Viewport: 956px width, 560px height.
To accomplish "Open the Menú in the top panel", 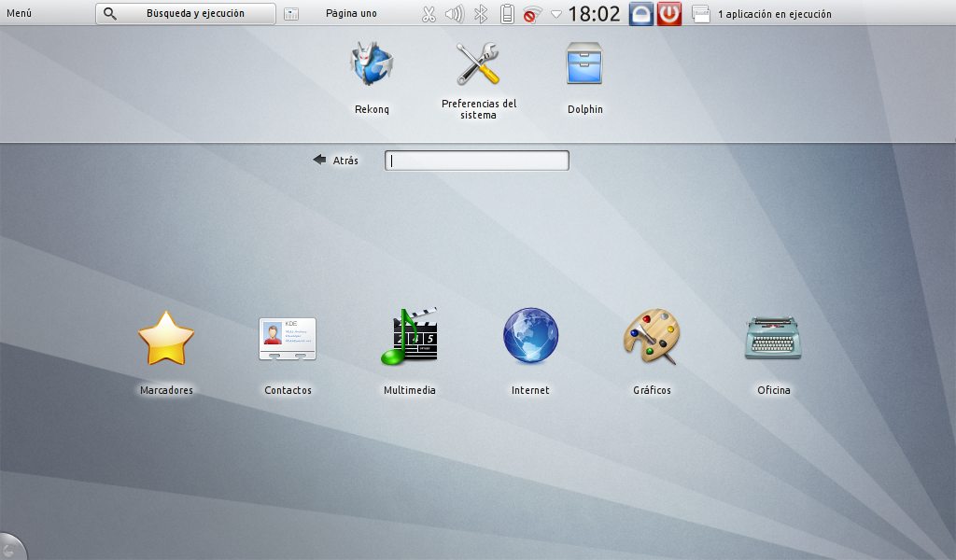I will point(20,14).
